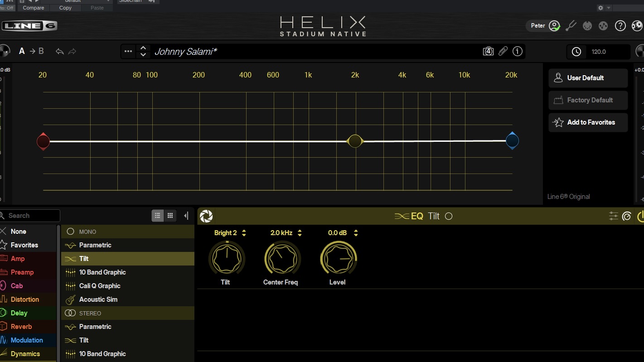
Task: Click the snapshot camera icon
Action: (488, 51)
